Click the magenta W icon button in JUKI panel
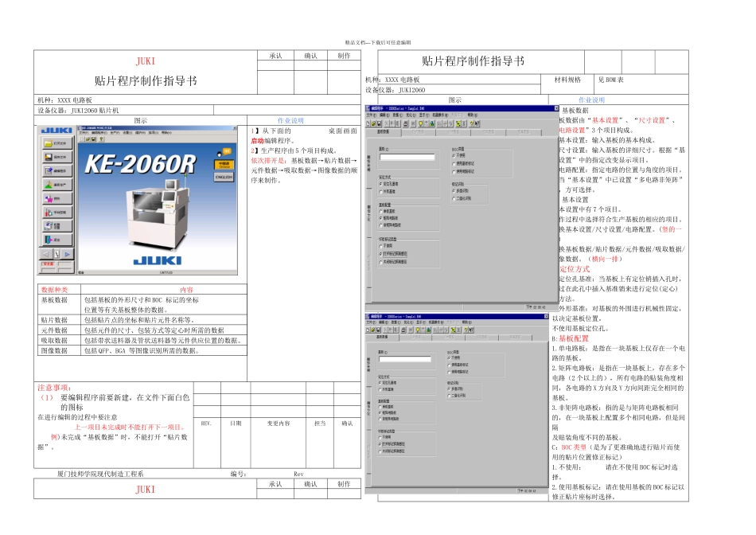Screen dimensions: 756x535 (x=57, y=198)
